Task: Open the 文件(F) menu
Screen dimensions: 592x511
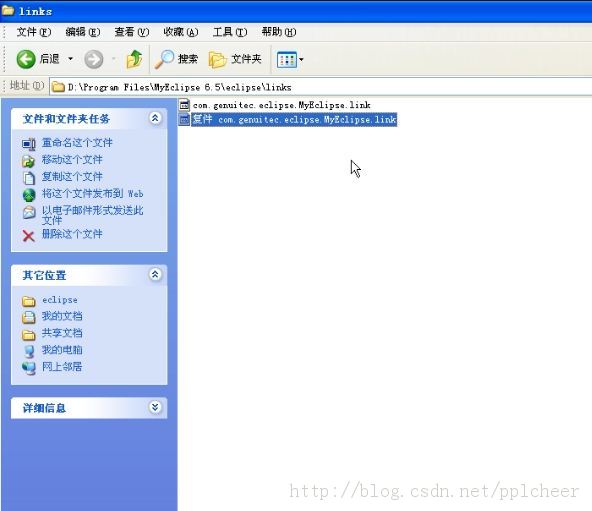Action: coord(34,32)
